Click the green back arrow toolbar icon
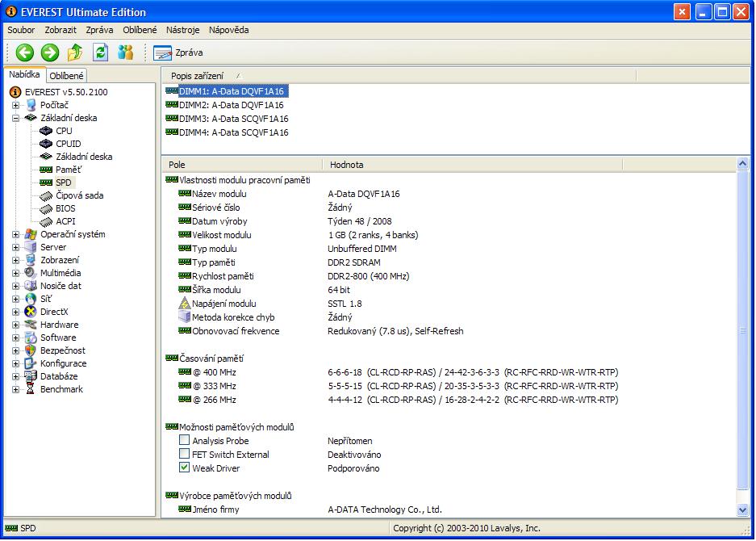Image resolution: width=756 pixels, height=541 pixels. [x=24, y=52]
